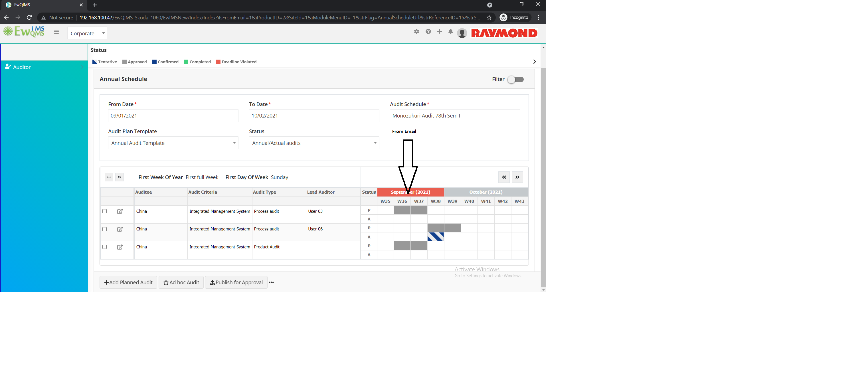Image resolution: width=868 pixels, height=391 pixels.
Task: Expand the Status legend right chevron
Action: click(x=535, y=62)
